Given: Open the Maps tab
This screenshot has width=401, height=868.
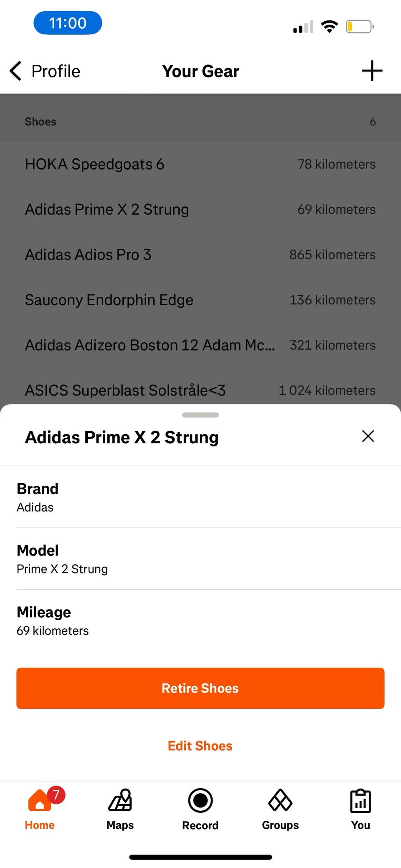Looking at the screenshot, I should tap(120, 809).
